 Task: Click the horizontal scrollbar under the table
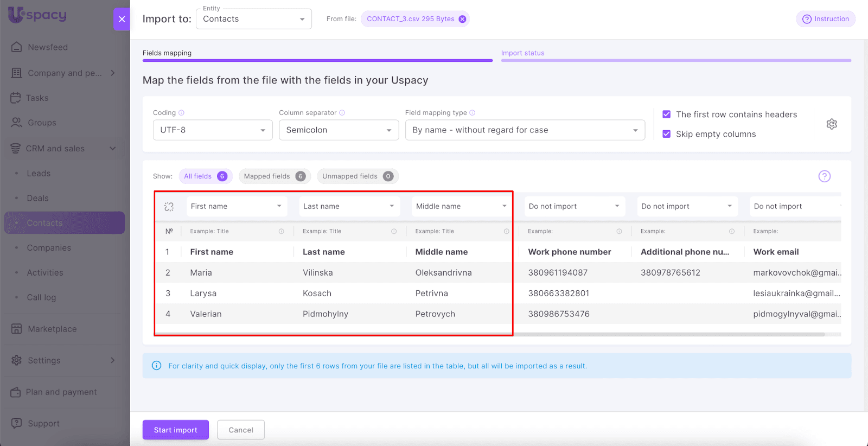click(651, 334)
